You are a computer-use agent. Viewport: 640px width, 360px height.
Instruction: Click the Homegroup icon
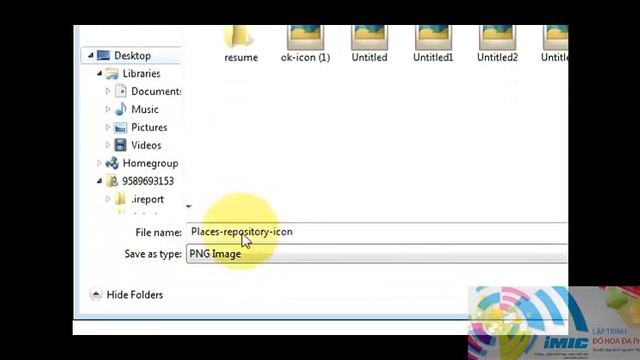point(112,163)
